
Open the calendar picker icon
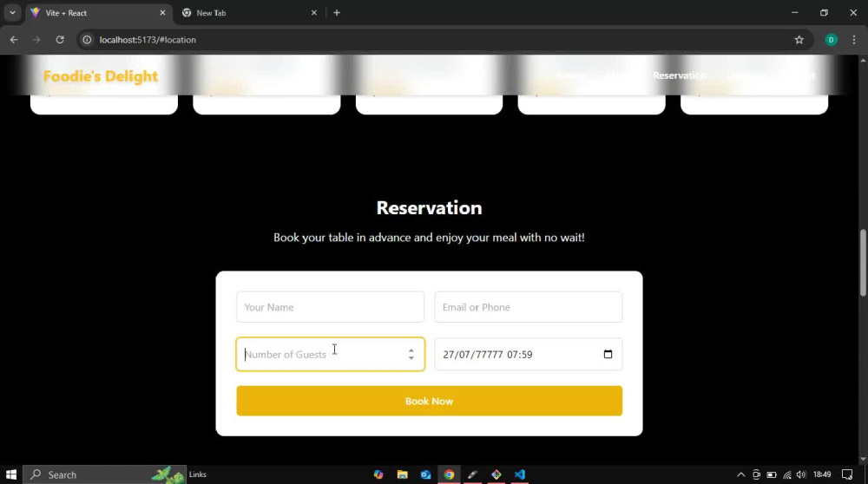[608, 354]
